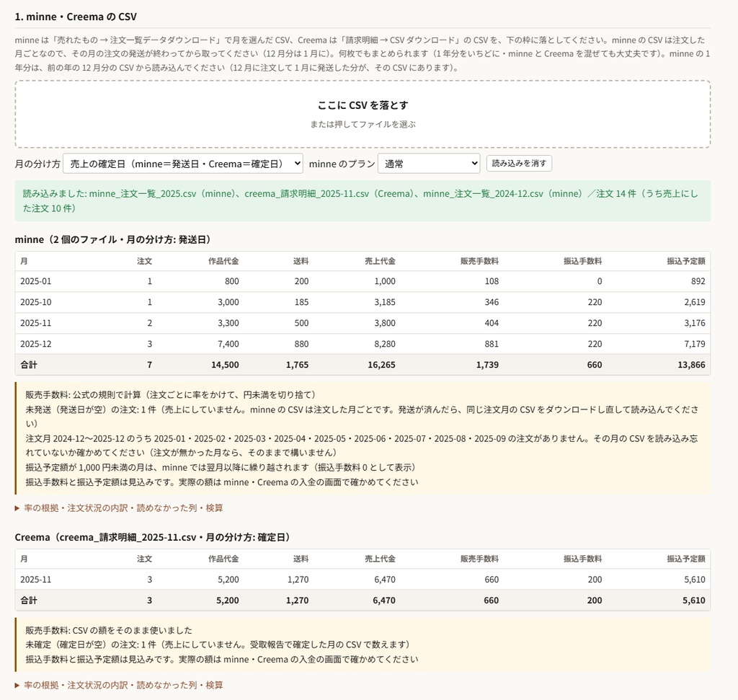Click the または押してファイルを選ぶ text
The image size is (738, 700).
[x=363, y=124]
